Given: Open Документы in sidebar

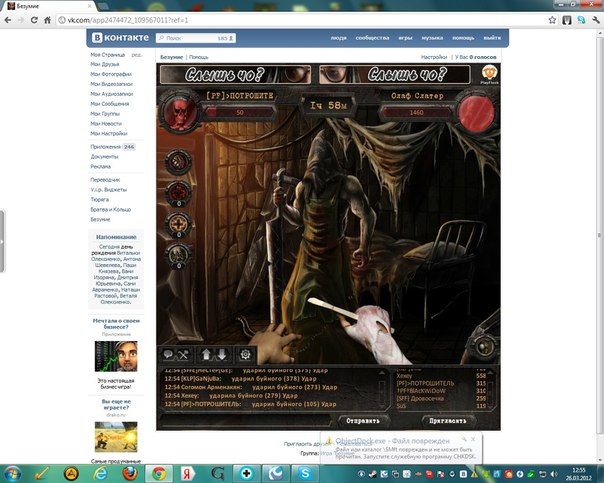Looking at the screenshot, I should click(x=104, y=157).
